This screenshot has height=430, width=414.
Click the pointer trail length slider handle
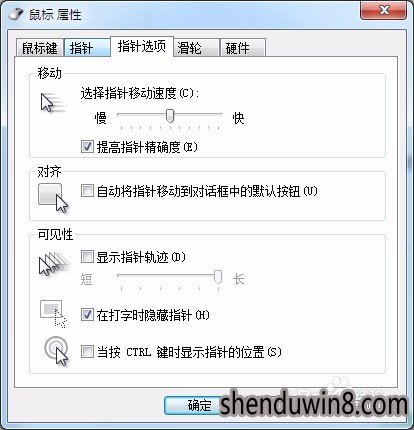(218, 277)
